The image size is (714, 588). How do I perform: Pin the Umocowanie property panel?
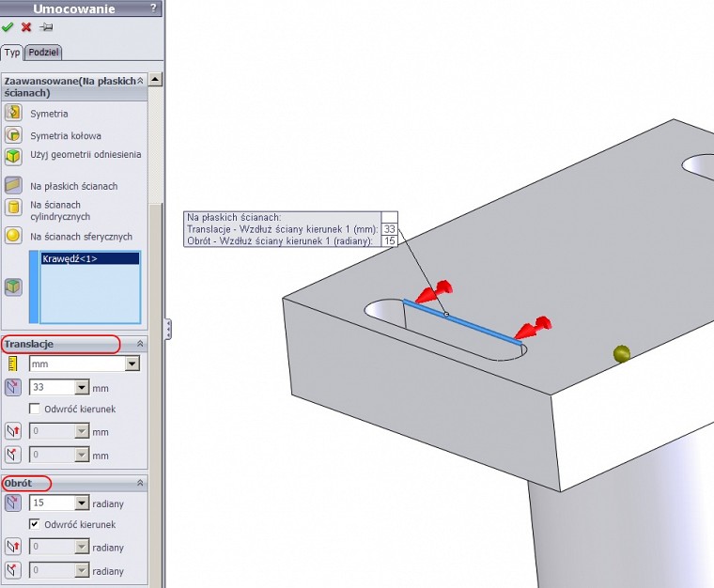pos(45,27)
